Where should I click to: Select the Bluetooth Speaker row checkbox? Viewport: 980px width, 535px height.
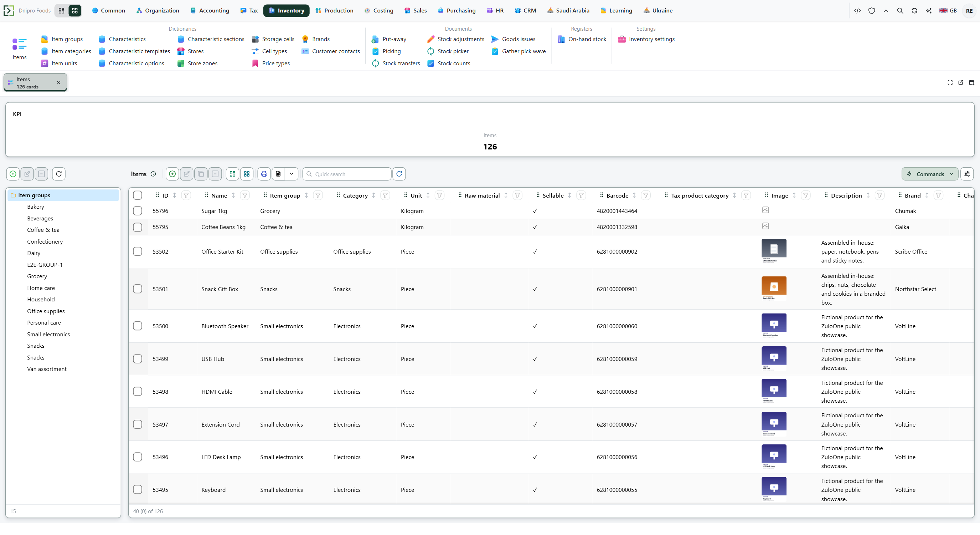click(138, 326)
